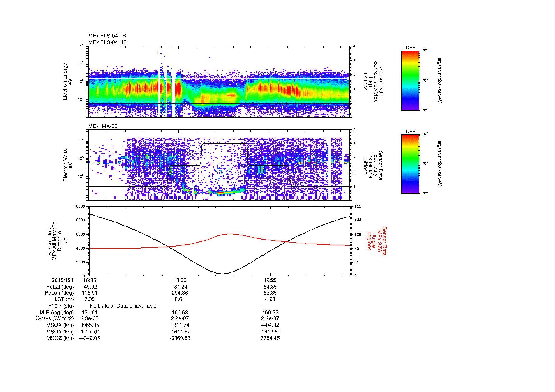
Task: Click LST value '7.35'
Action: (x=89, y=299)
